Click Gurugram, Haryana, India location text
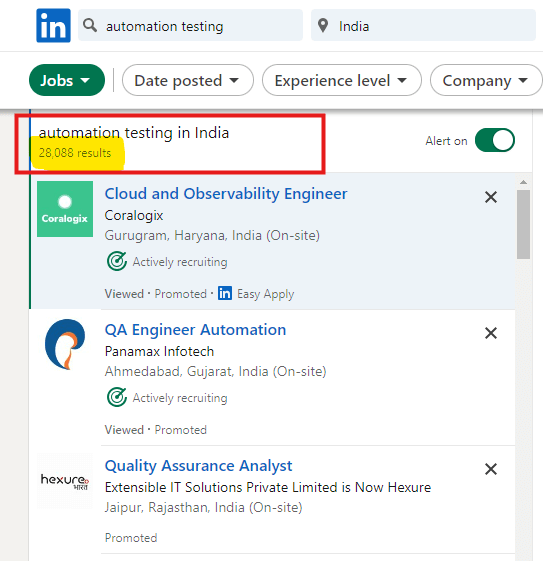Image resolution: width=543 pixels, height=561 pixels. (212, 236)
